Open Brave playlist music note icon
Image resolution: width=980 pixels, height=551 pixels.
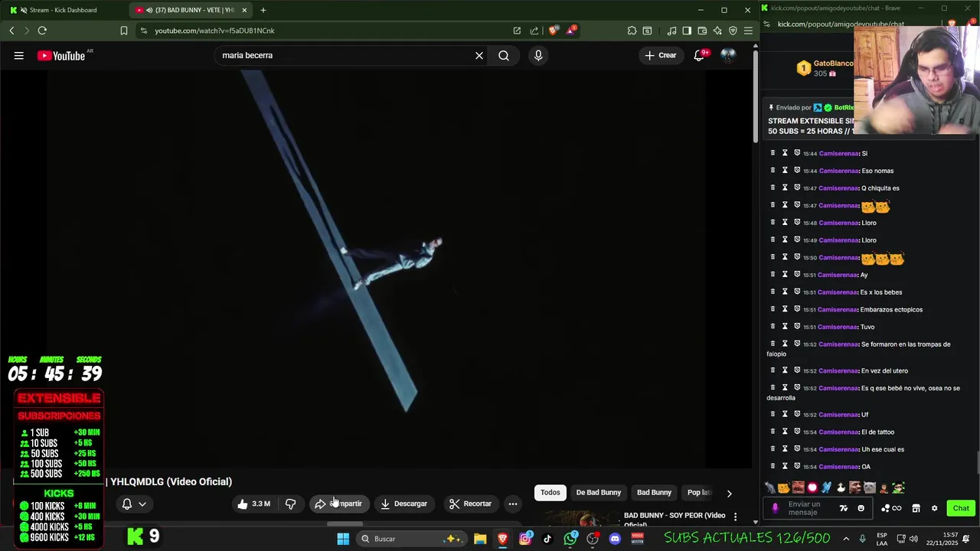pos(671,31)
